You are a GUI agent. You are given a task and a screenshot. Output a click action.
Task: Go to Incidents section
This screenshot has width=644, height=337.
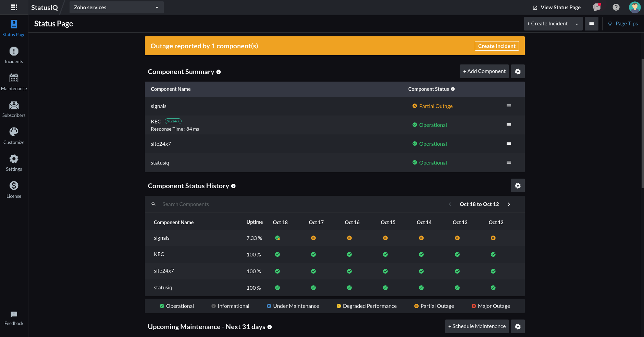pos(14,55)
